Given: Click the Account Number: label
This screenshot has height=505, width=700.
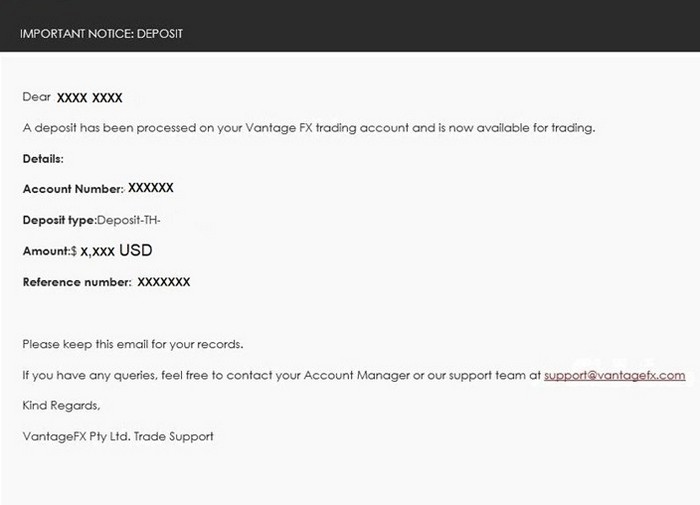Looking at the screenshot, I should pyautogui.click(x=73, y=189).
